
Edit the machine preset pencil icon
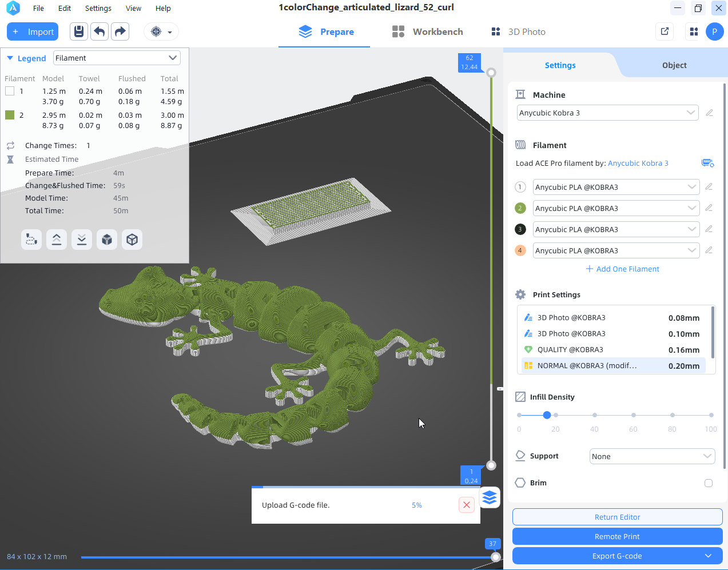[709, 113]
